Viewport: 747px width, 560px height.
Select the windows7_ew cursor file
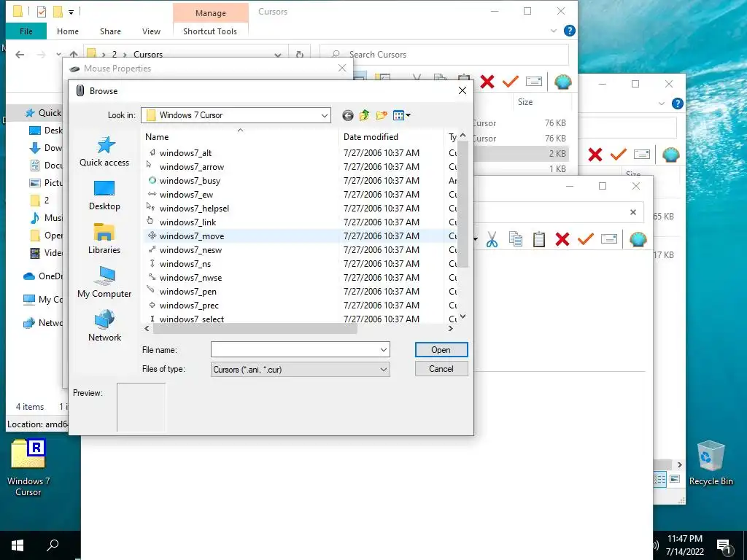(186, 194)
